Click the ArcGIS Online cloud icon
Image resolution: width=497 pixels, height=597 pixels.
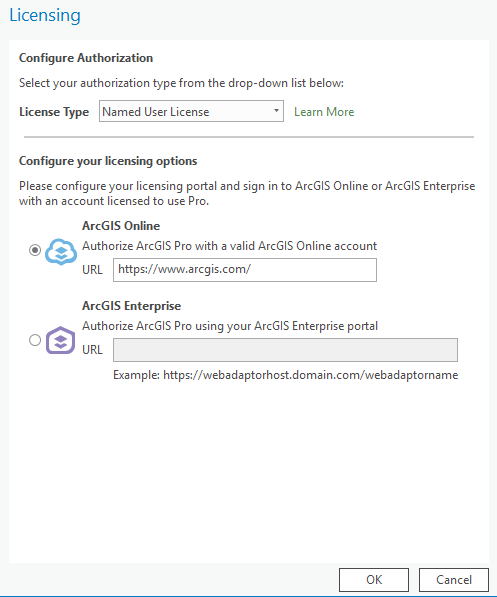click(61, 252)
